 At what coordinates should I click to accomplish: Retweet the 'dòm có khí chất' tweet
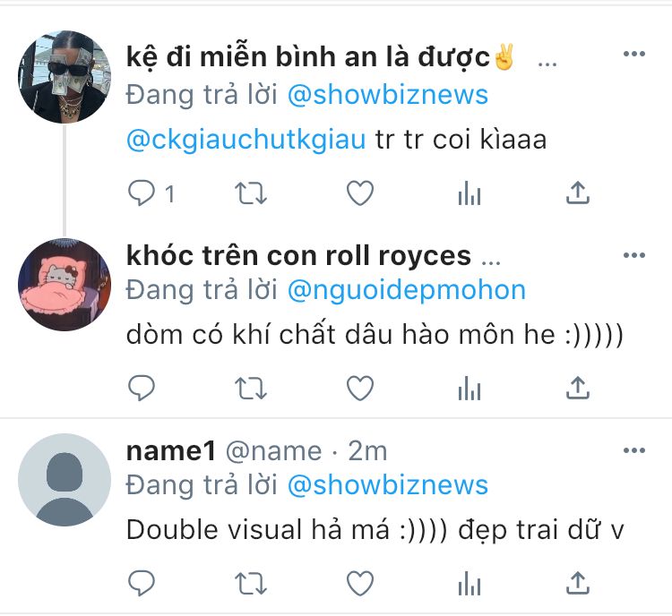tap(251, 388)
